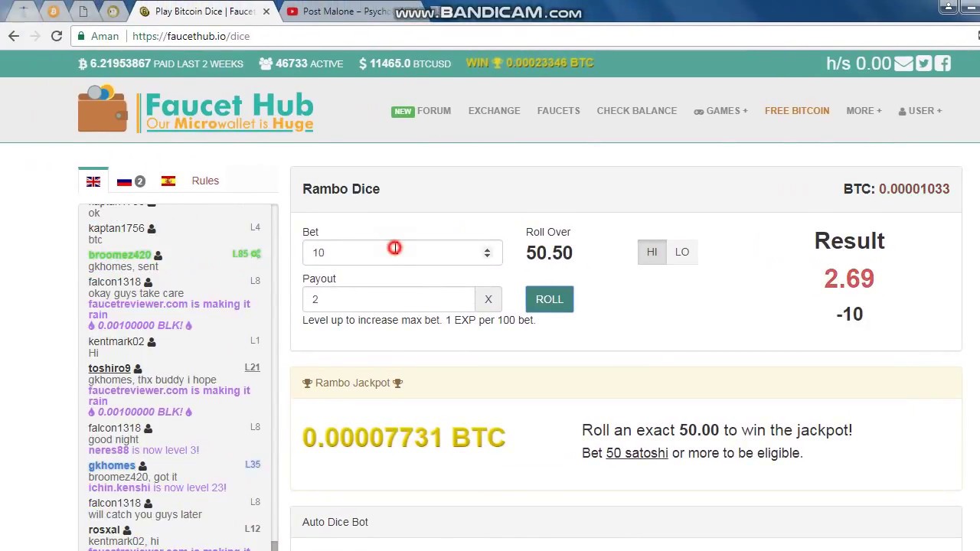Click the trophy icon left of Rambo Jackpot
The width and height of the screenshot is (980, 551).
click(x=307, y=383)
